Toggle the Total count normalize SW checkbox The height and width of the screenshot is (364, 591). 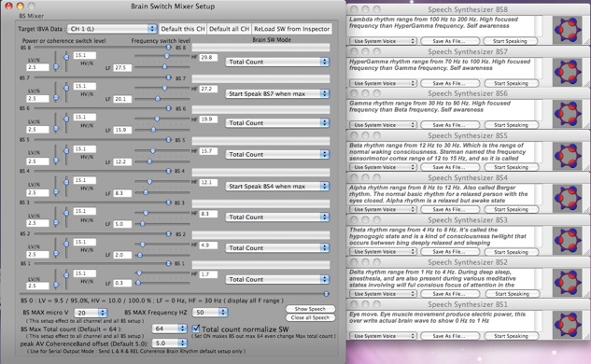(x=196, y=329)
